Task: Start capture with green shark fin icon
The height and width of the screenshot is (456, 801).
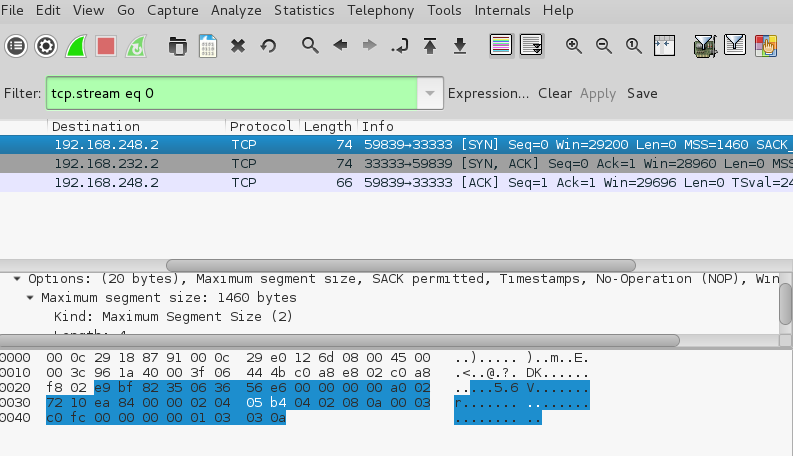Action: click(76, 46)
